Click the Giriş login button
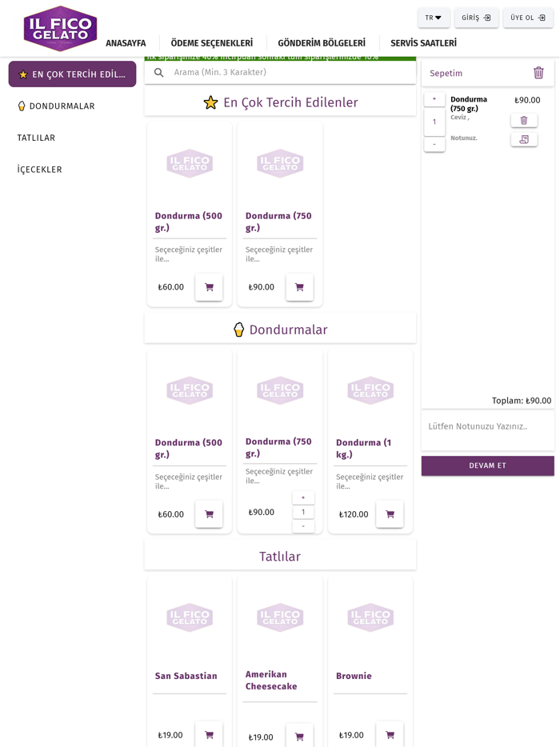The width and height of the screenshot is (560, 747). (x=476, y=18)
